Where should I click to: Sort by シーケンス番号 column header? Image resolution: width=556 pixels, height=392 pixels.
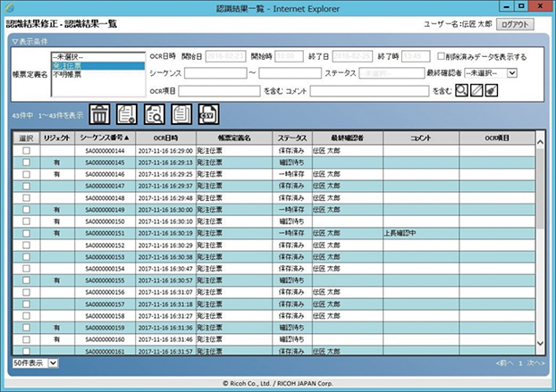[107, 138]
